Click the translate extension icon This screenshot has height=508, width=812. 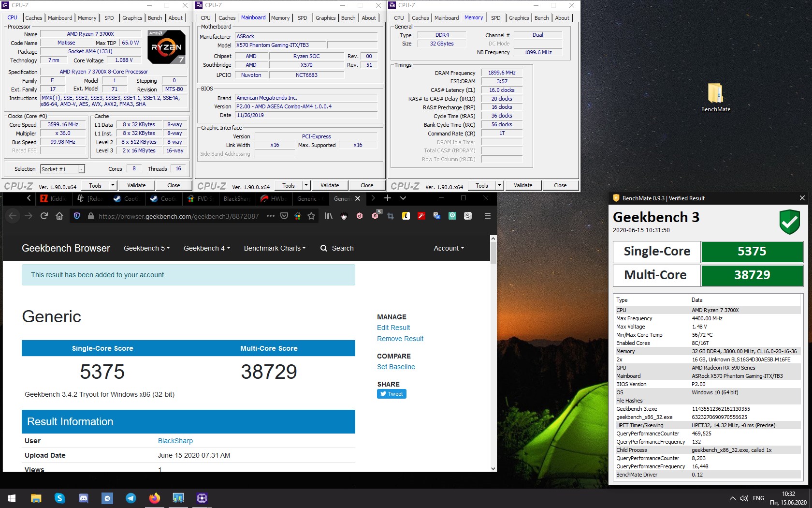coord(437,216)
